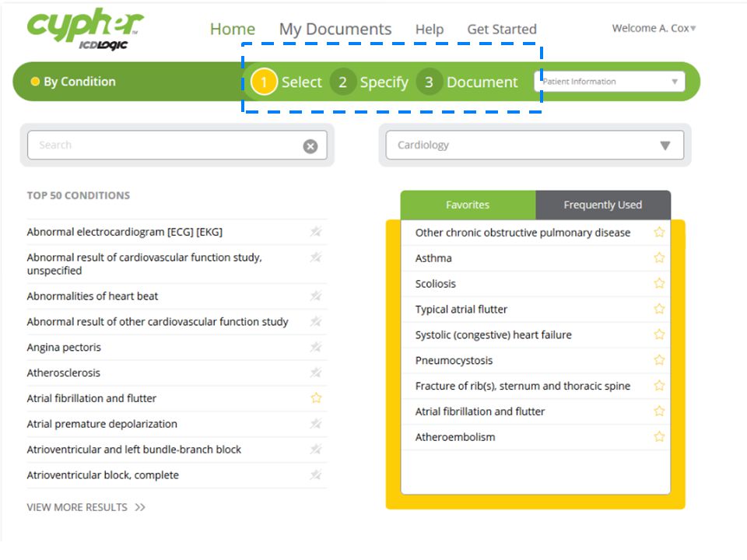Remove Scoliosis favorite via its star

tap(659, 284)
